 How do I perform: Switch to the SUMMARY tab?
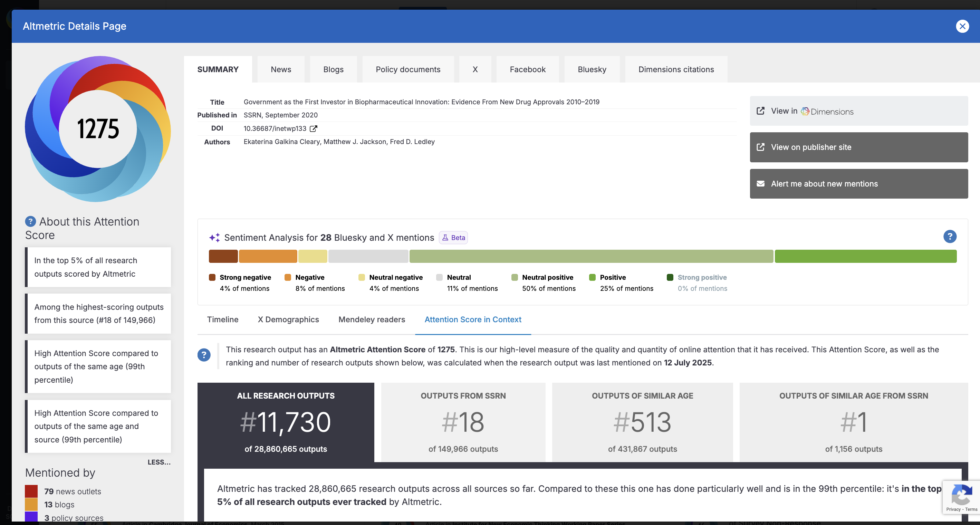[218, 69]
